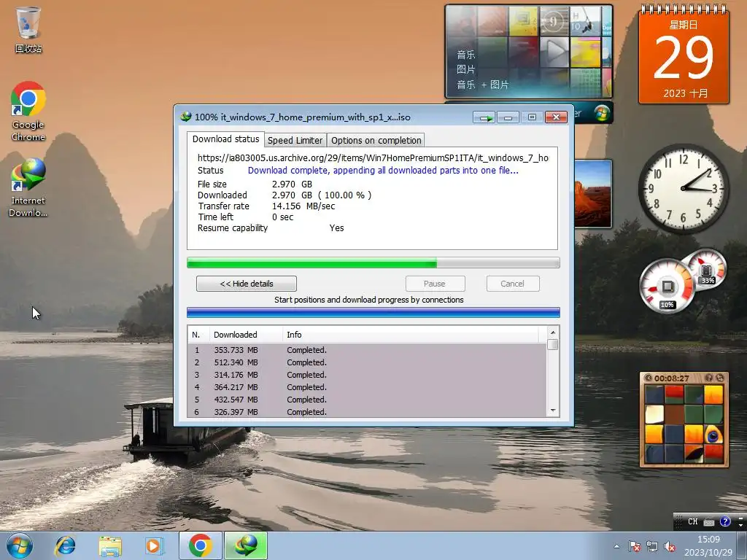Open the Action Center flag tray icon
The height and width of the screenshot is (560, 747).
(634, 546)
